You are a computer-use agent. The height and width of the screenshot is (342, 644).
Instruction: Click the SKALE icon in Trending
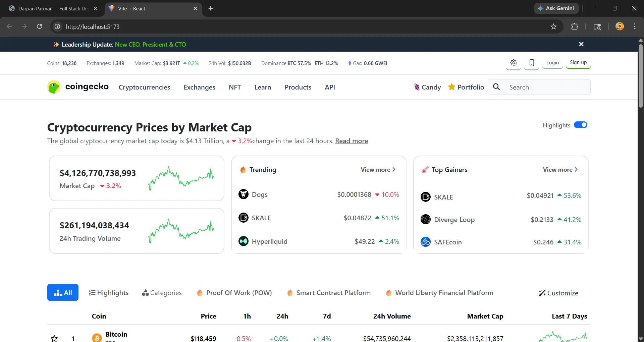point(244,218)
